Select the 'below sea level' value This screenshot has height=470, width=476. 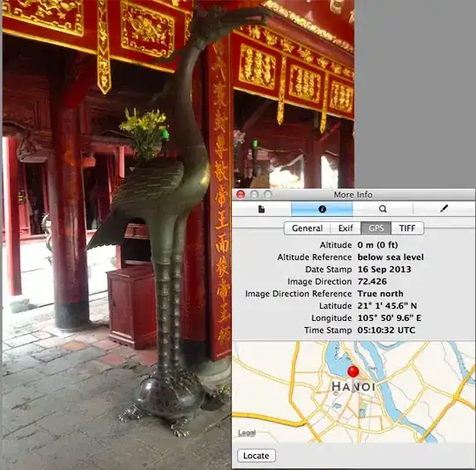pos(390,257)
